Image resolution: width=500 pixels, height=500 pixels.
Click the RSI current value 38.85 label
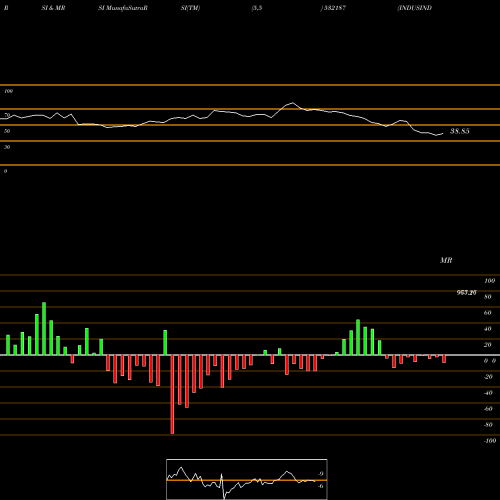(x=460, y=131)
